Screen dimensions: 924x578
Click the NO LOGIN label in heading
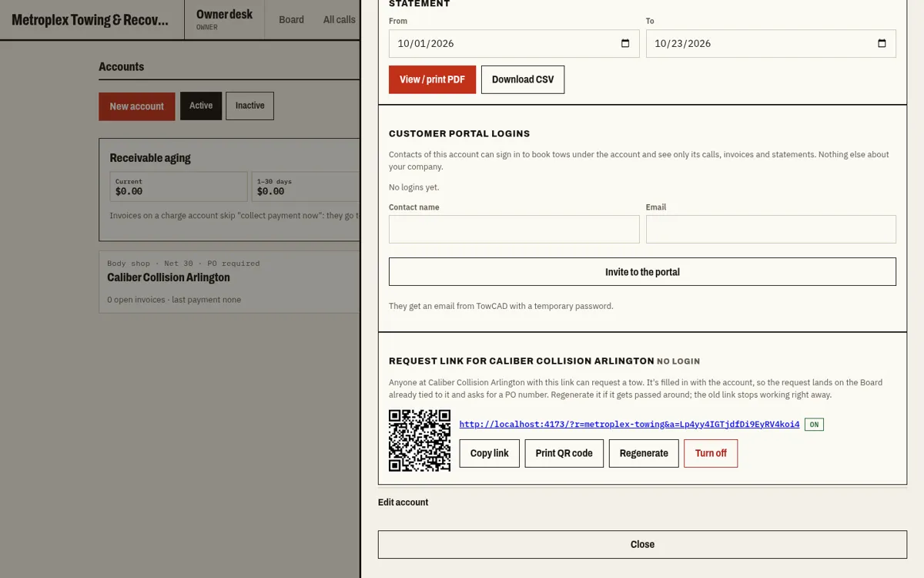tap(678, 361)
